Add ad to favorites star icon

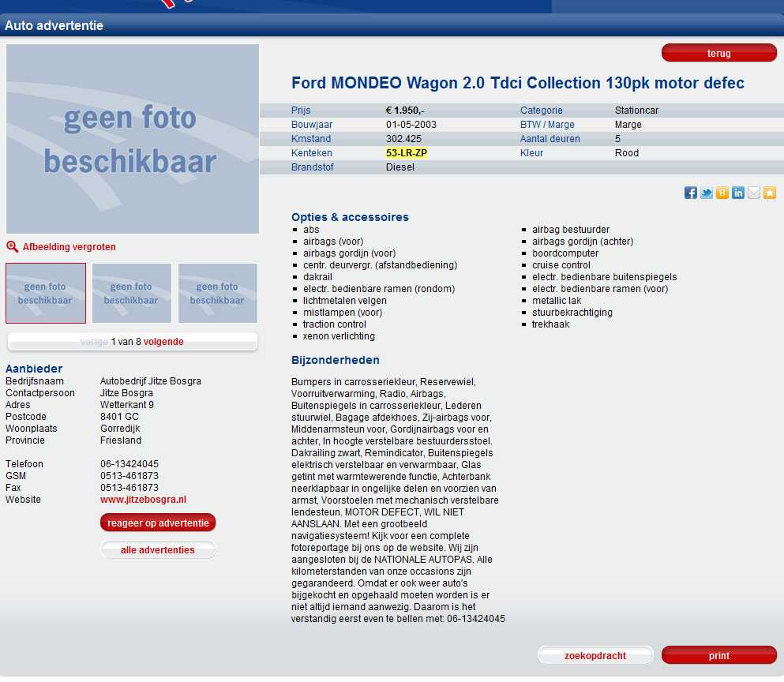tap(770, 193)
